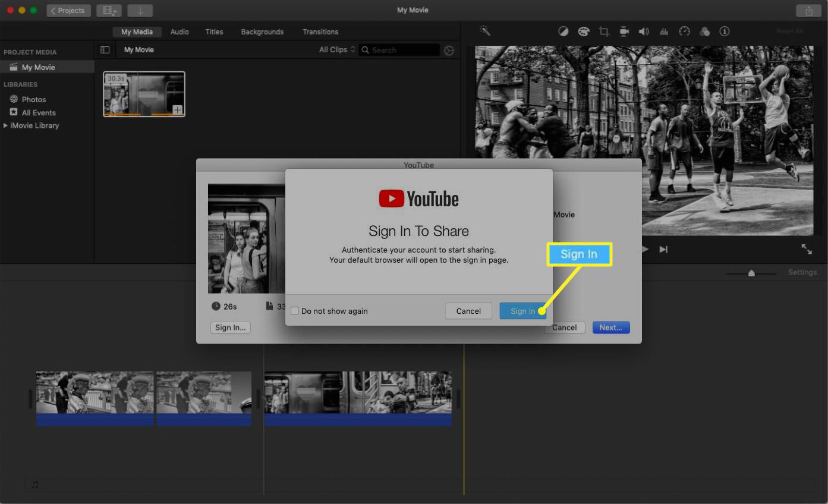The width and height of the screenshot is (828, 504).
Task: Open the All Clips filter dropdown
Action: point(336,50)
